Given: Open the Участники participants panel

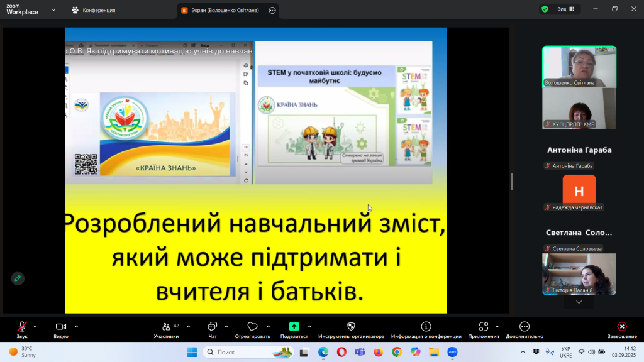Looking at the screenshot, I should tap(167, 327).
